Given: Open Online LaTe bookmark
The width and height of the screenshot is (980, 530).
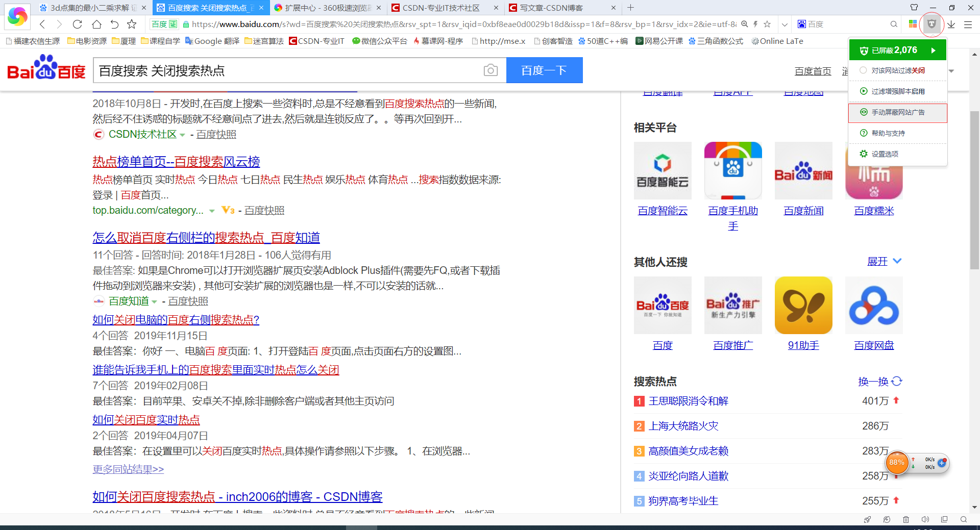Looking at the screenshot, I should [777, 41].
